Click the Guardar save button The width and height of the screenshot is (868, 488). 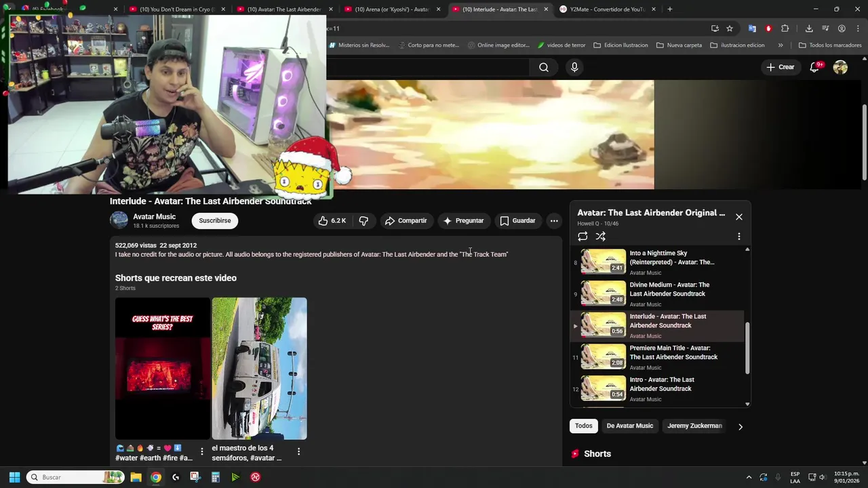tap(518, 221)
